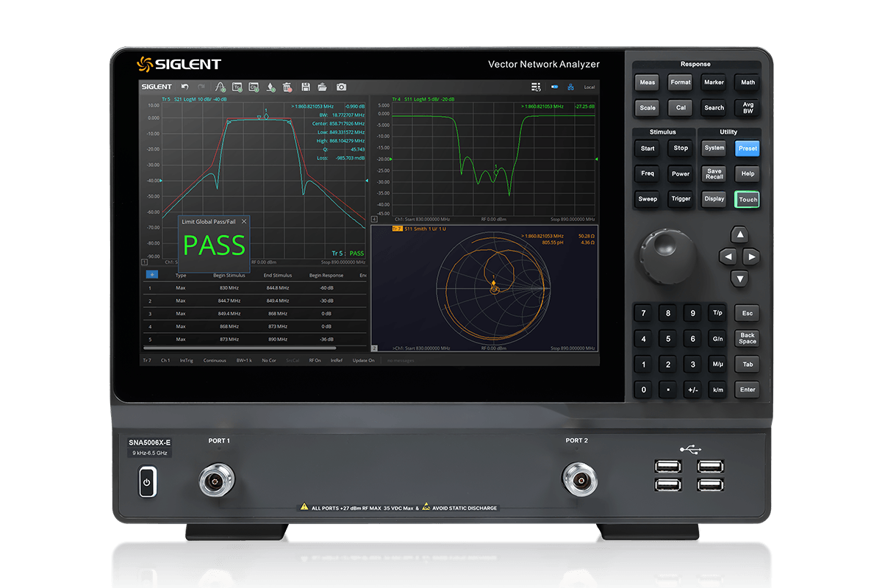
Task: Click the System utility key
Action: pos(714,148)
